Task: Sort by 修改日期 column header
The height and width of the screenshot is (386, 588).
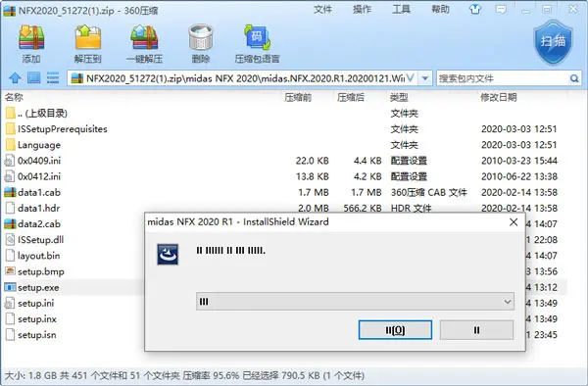Action: [499, 97]
